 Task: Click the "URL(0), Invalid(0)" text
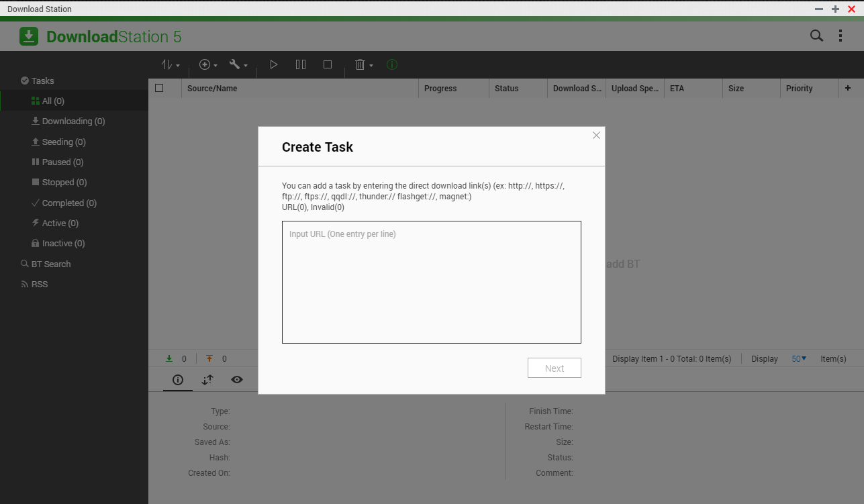(x=313, y=207)
